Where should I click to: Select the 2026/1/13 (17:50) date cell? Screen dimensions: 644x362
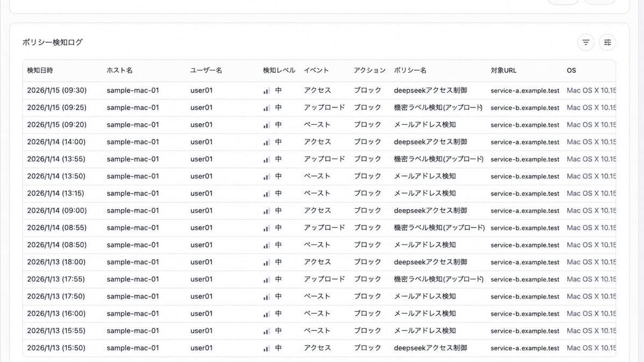coord(56,296)
